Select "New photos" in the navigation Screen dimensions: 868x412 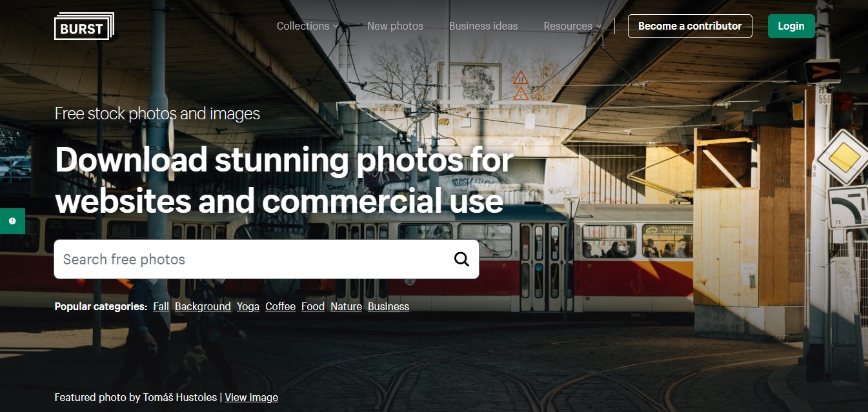pos(395,26)
